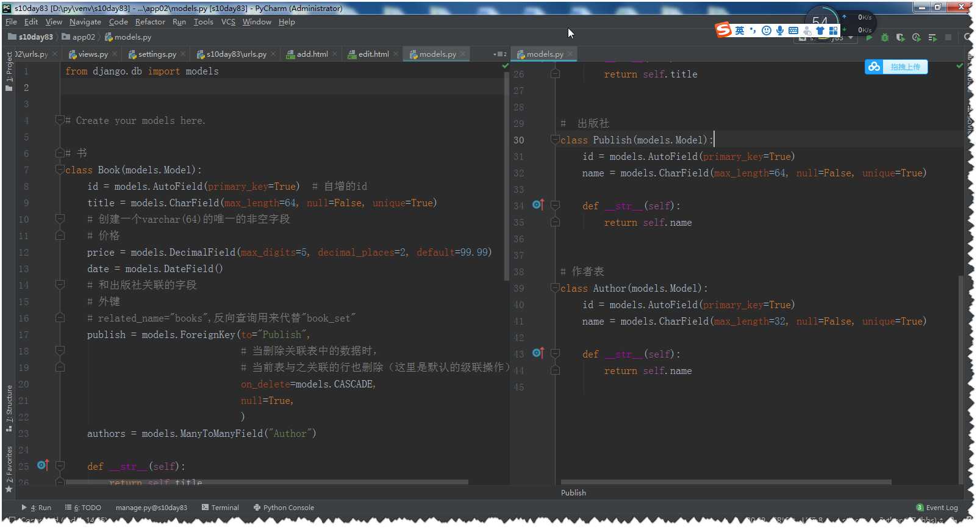Open Sogou soft keyboard icon
980x529 pixels.
coord(793,31)
